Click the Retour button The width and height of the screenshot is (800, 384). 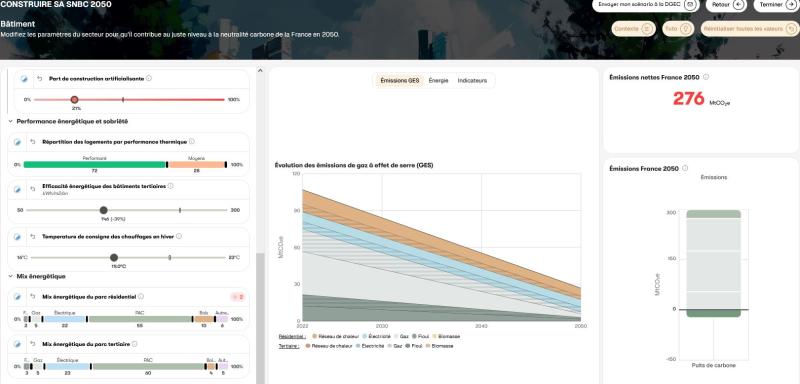coord(726,5)
